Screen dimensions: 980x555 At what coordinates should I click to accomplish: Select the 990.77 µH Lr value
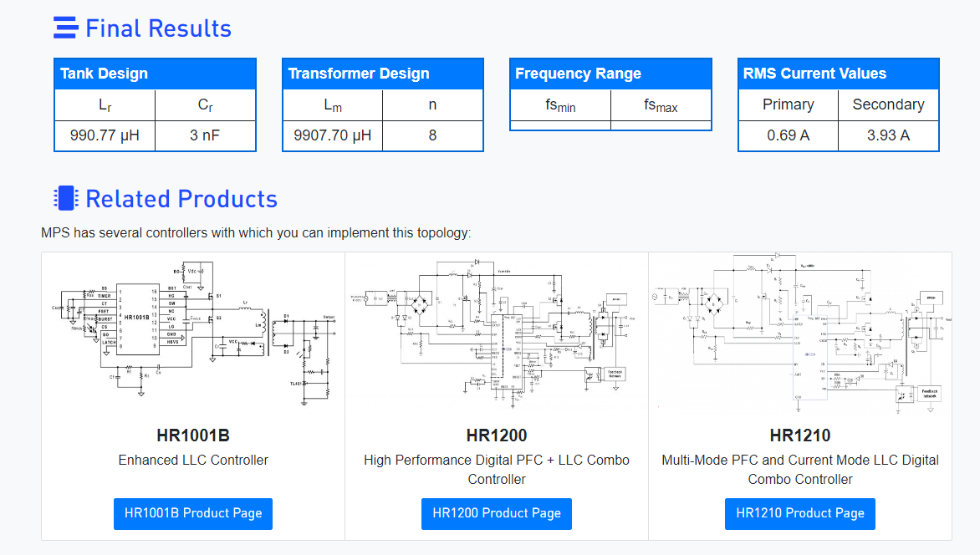[105, 135]
